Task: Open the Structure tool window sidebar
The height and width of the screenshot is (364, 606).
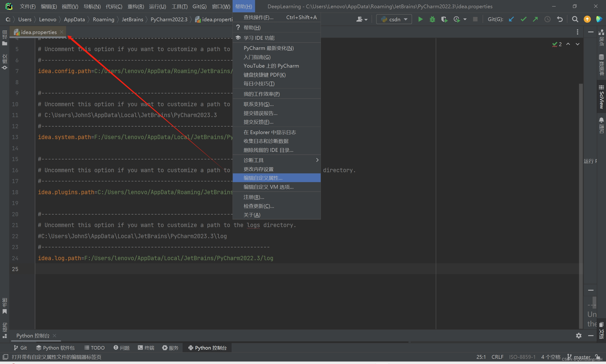Action: (5, 330)
